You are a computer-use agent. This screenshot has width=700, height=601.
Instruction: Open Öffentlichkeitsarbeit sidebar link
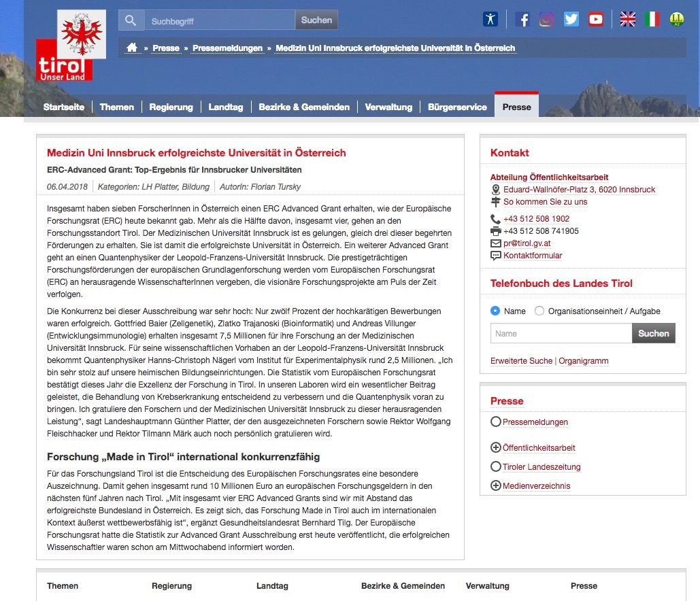coord(539,447)
